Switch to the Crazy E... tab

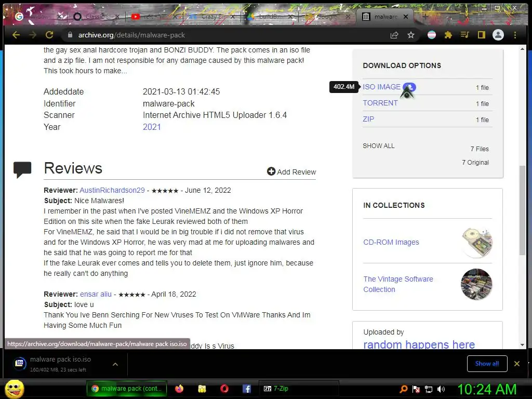click(x=212, y=16)
